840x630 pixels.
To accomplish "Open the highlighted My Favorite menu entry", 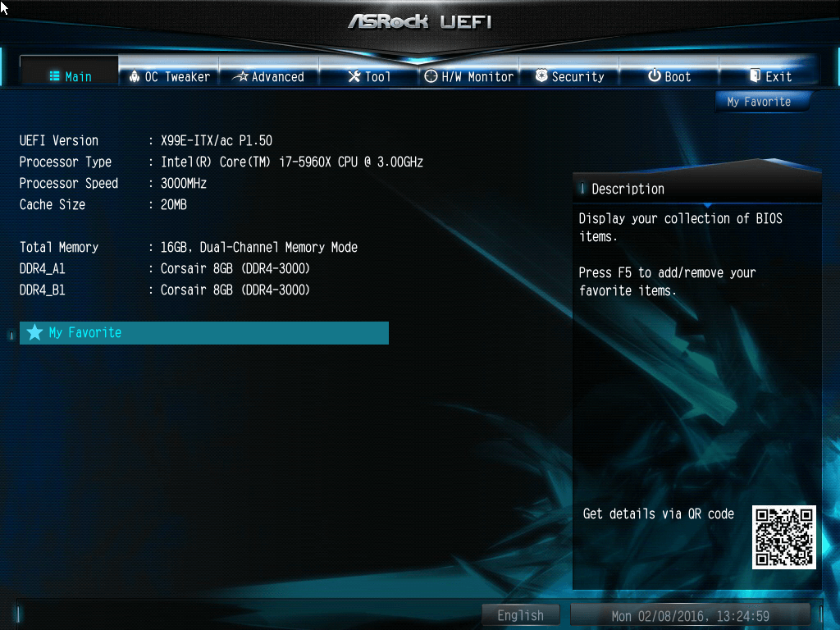I will point(203,332).
